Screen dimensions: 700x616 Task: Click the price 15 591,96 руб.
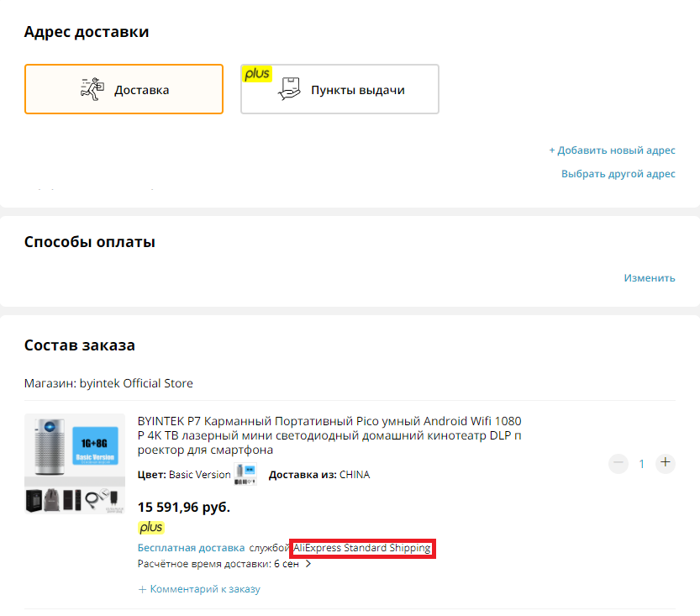pyautogui.click(x=184, y=507)
